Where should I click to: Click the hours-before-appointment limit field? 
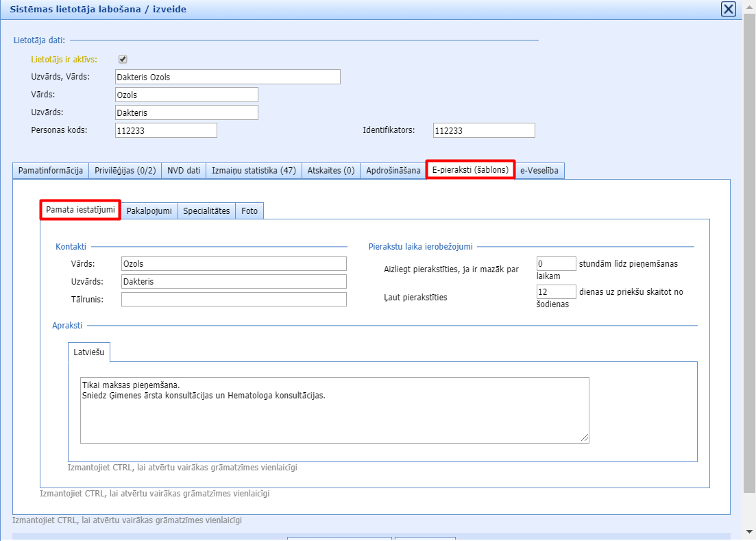[556, 264]
